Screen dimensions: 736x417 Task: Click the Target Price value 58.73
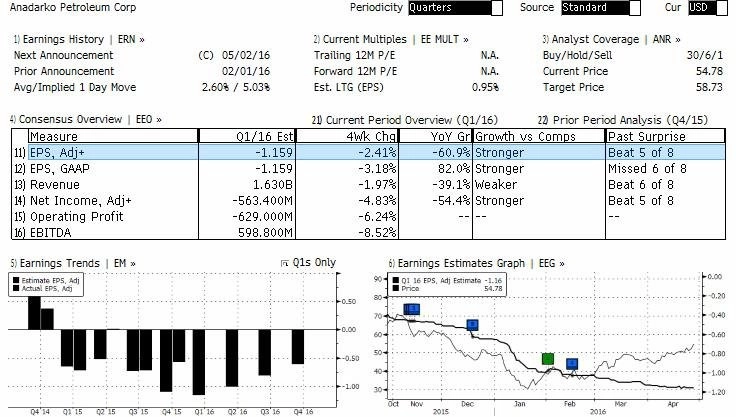coord(709,87)
